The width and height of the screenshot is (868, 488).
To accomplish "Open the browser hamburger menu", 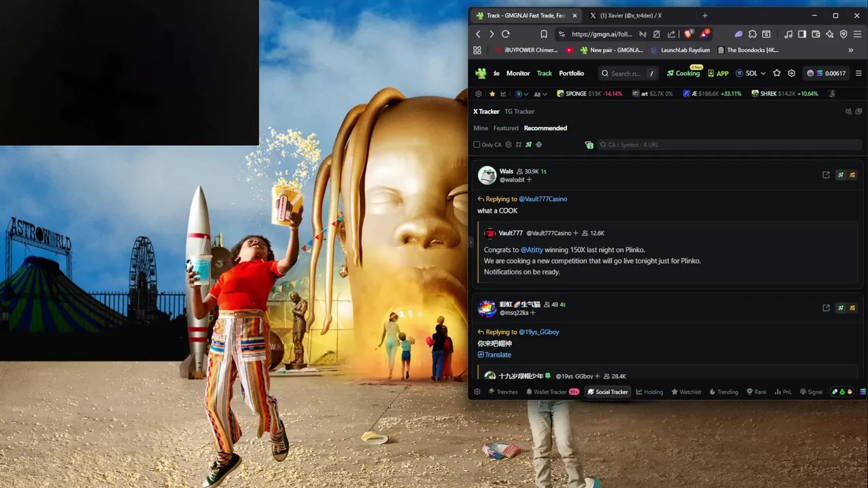I will (x=858, y=34).
